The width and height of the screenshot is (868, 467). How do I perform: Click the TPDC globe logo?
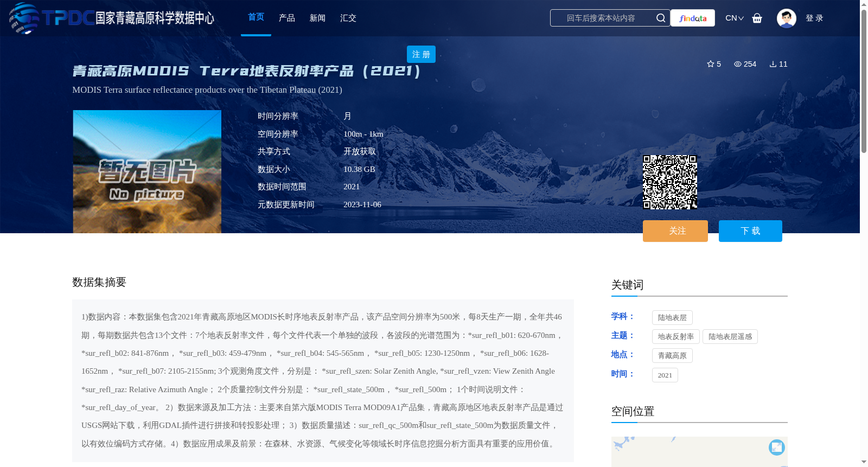click(x=24, y=18)
